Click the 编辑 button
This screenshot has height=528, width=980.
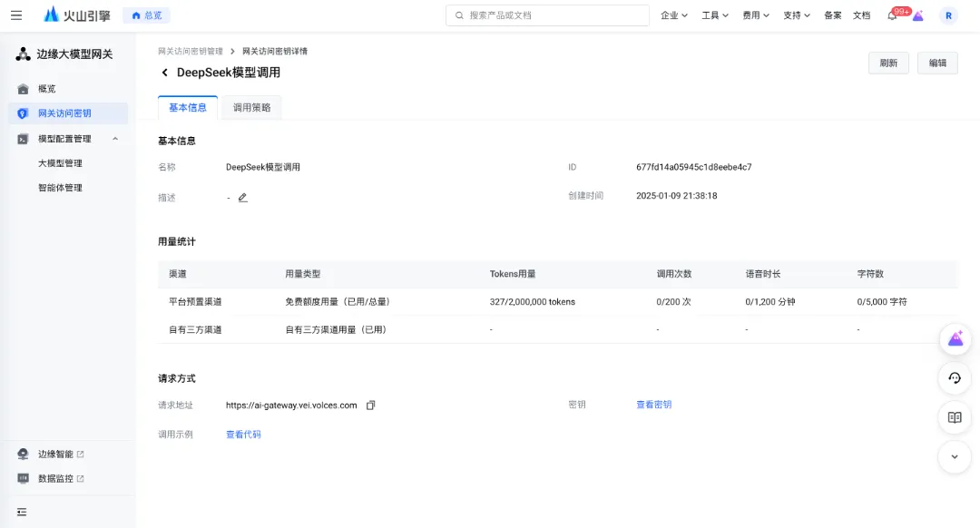pos(937,63)
